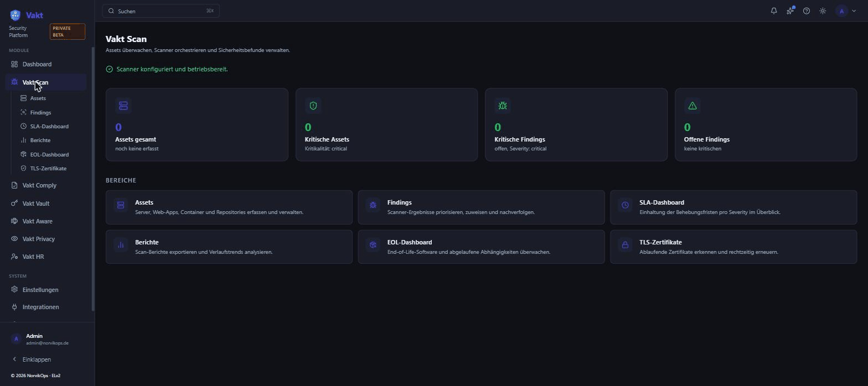This screenshot has width=868, height=386.
Task: Click the Kritische Assets shield icon
Action: point(313,105)
